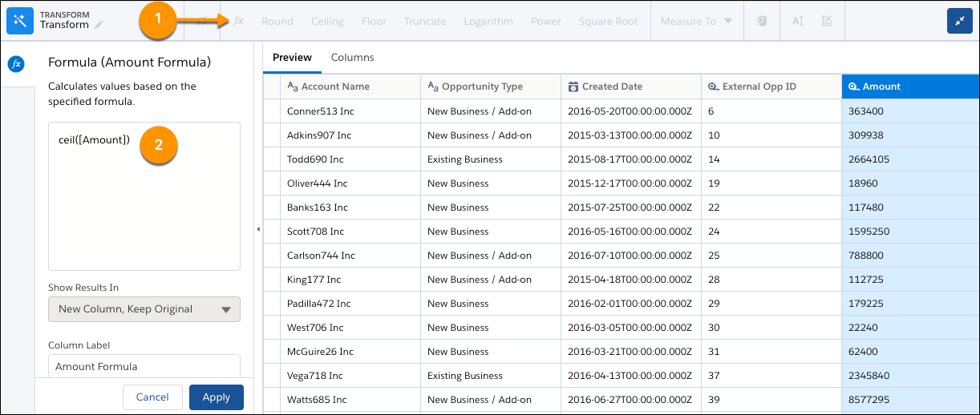Image resolution: width=980 pixels, height=415 pixels.
Task: Click the Round function in toolbar
Action: pos(277,21)
